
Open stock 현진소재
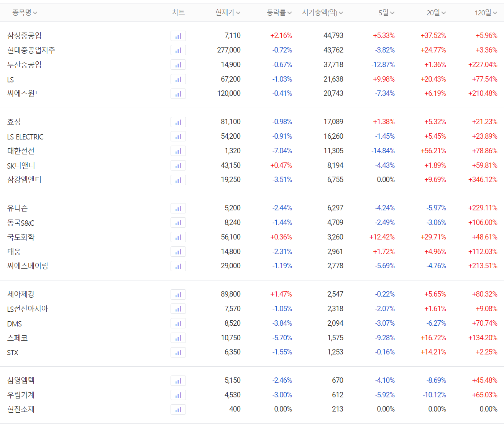[x=21, y=409]
